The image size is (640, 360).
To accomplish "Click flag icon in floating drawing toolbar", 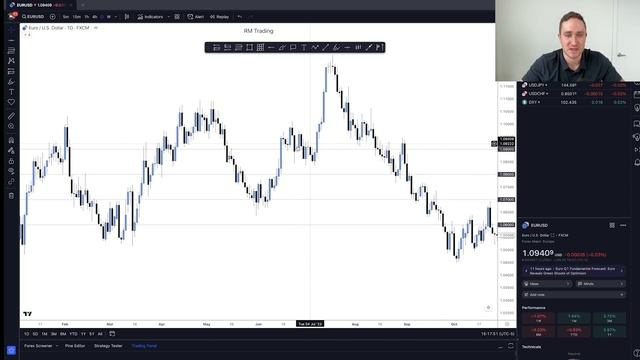I will point(379,47).
